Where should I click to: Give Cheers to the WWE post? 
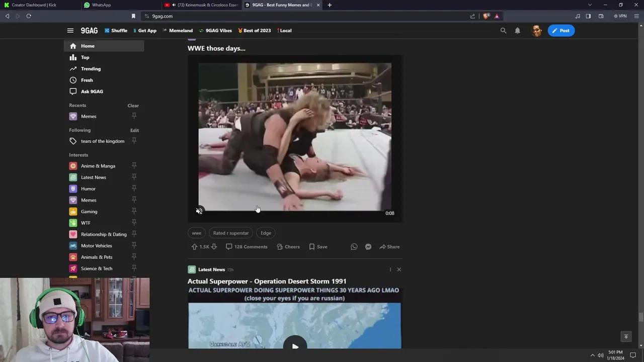pos(288,247)
